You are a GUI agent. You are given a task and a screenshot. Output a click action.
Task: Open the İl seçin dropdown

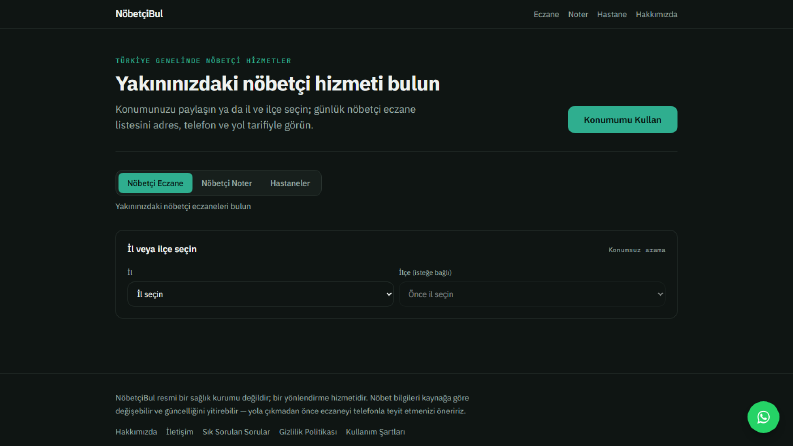click(x=260, y=294)
